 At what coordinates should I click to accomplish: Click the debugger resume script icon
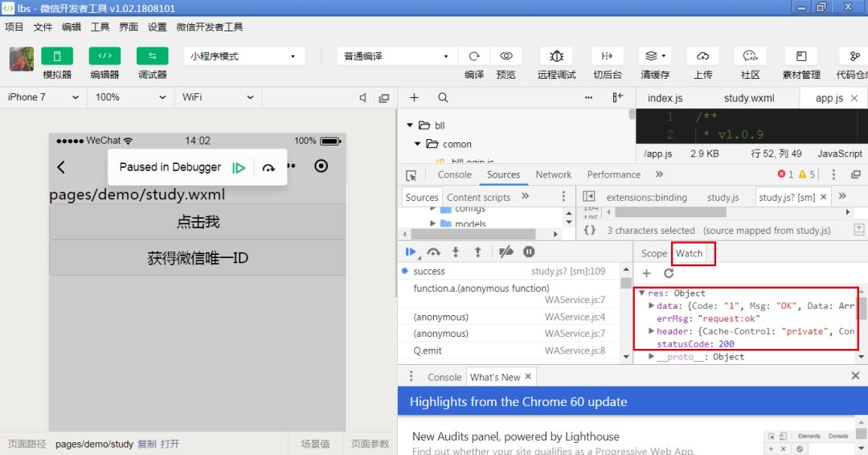point(410,252)
